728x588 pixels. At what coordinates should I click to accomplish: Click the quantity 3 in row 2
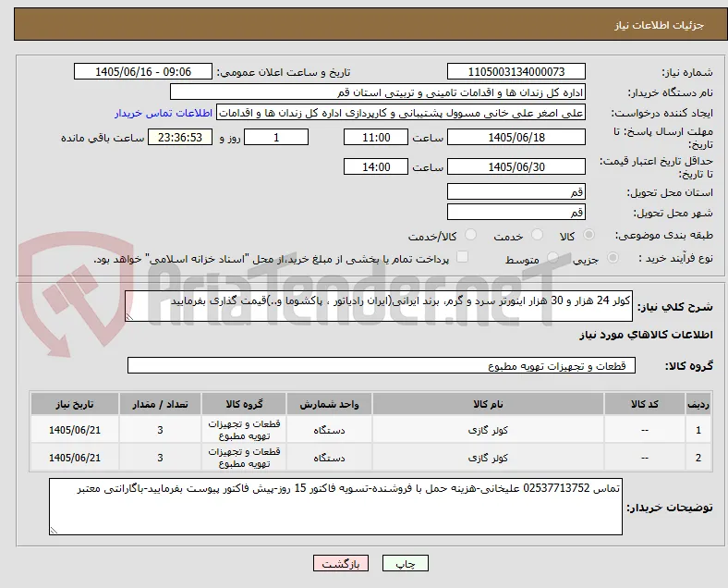160,458
